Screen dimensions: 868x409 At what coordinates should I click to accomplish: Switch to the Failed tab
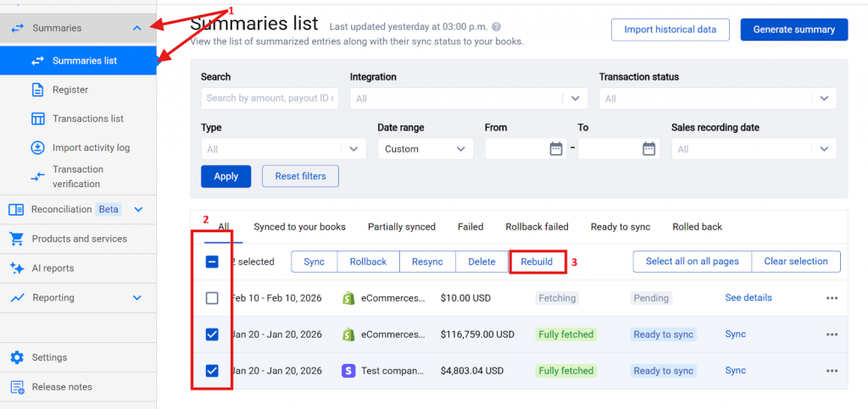470,227
